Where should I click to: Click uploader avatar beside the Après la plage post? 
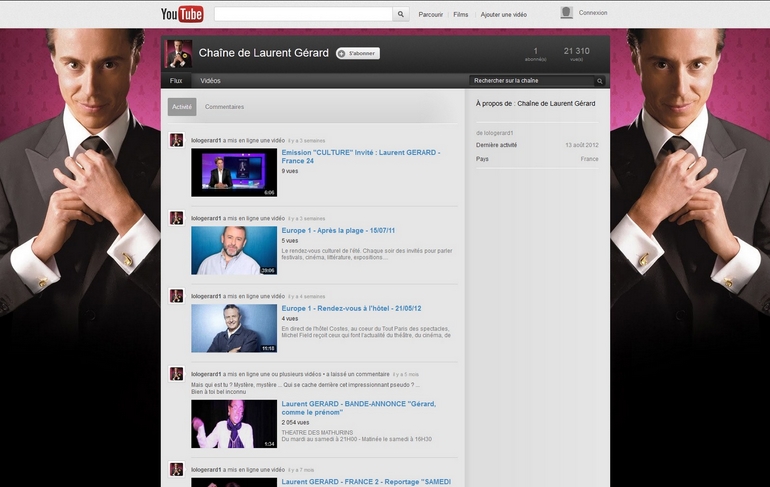177,217
